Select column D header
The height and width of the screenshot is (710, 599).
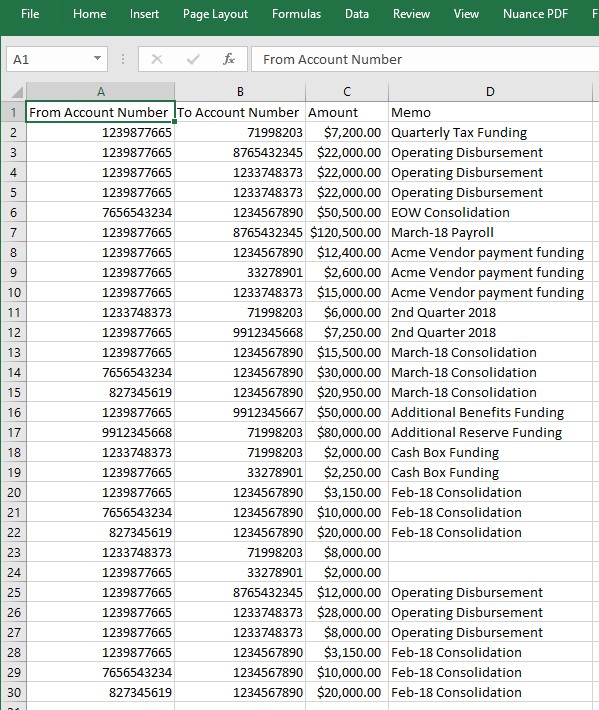pos(490,92)
